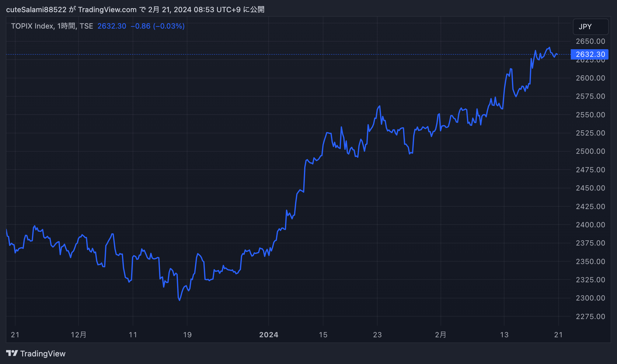Click the 15 date marker on the time axis
Image resolution: width=617 pixels, height=364 pixels.
pos(323,335)
